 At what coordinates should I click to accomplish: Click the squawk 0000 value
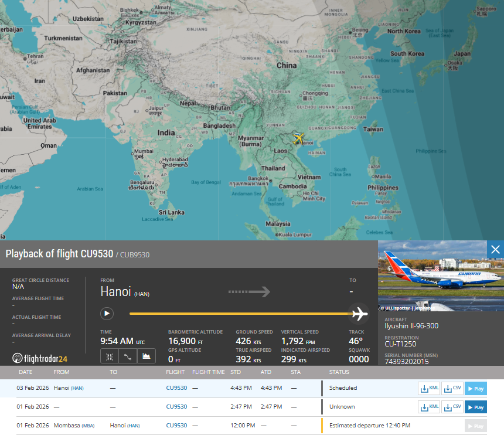[x=359, y=359]
